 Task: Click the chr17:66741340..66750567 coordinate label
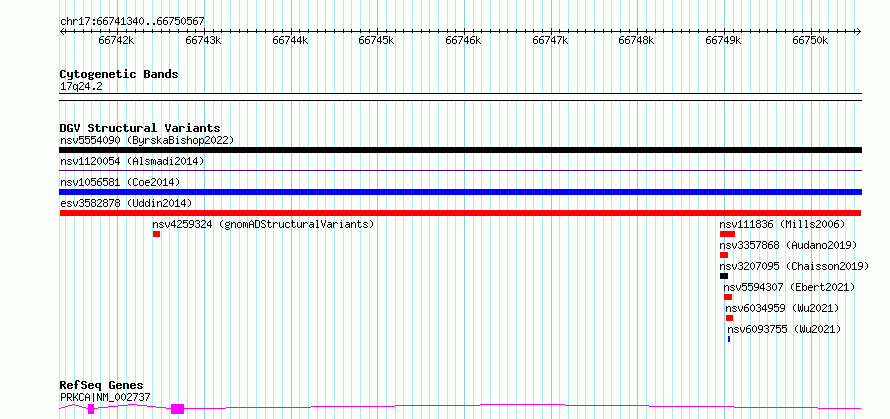pyautogui.click(x=132, y=22)
